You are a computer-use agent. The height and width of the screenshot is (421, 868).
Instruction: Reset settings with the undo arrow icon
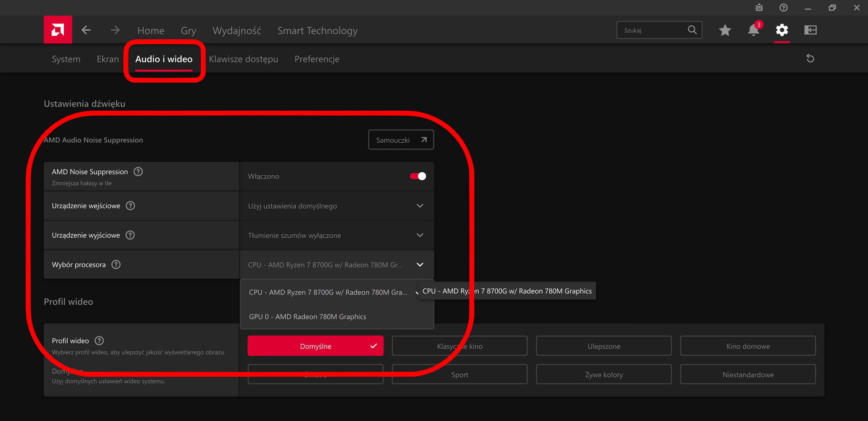810,58
